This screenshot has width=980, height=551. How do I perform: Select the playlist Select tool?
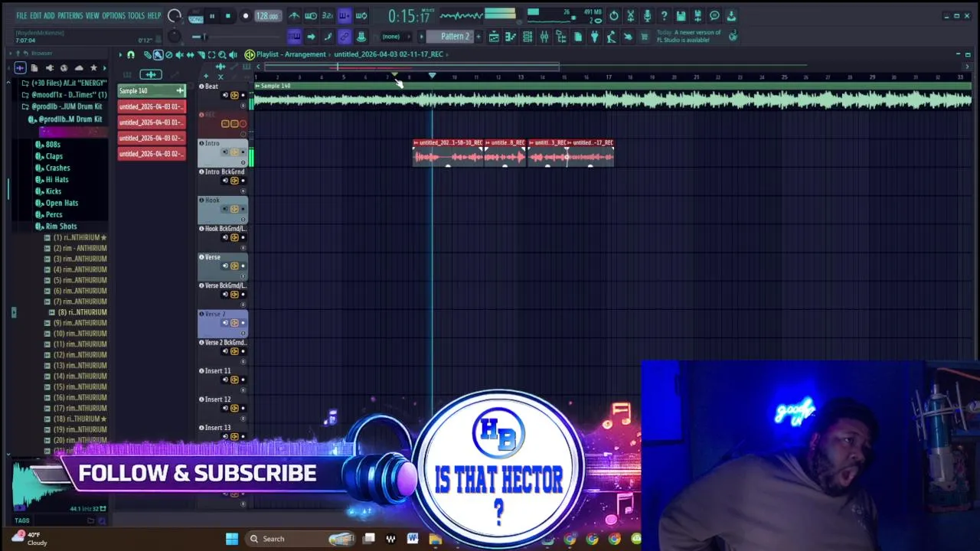[211, 55]
